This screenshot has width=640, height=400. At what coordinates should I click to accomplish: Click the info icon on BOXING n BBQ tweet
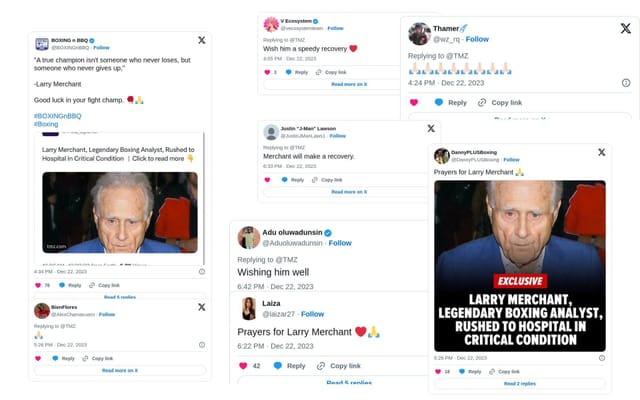coord(202,271)
